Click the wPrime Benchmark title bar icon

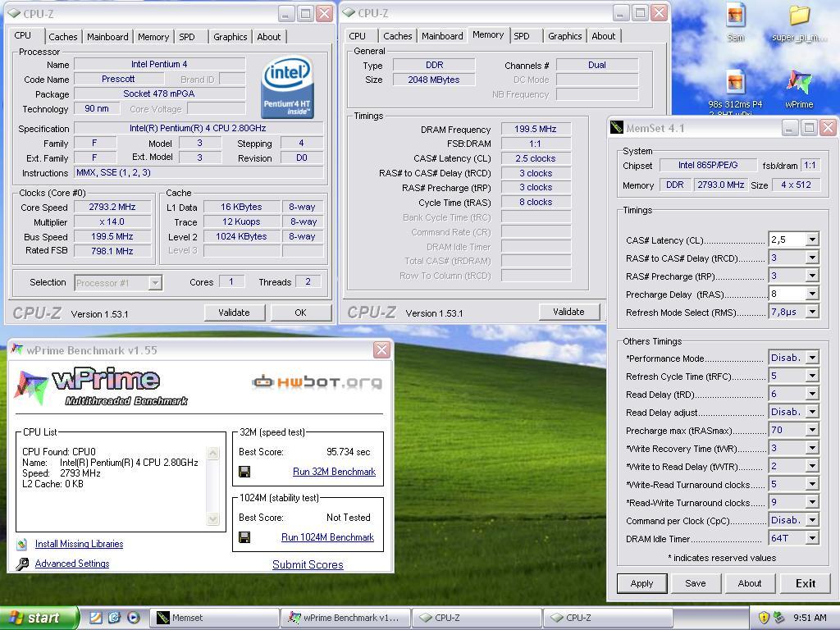(16, 349)
